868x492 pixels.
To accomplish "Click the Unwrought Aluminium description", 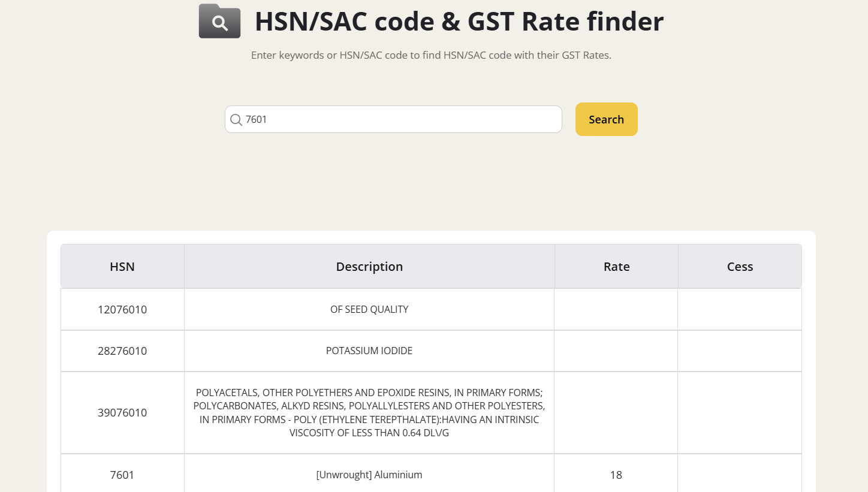I will (x=369, y=475).
